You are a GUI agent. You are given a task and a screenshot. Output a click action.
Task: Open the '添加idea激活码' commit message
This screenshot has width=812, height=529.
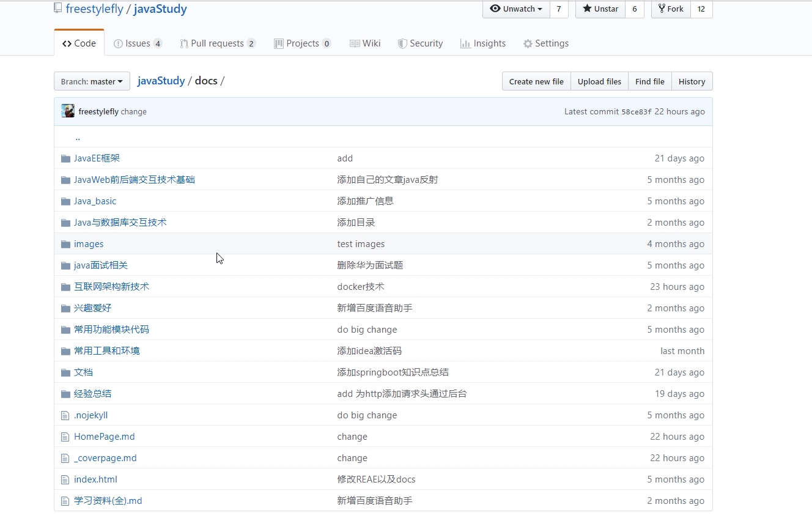pos(369,351)
